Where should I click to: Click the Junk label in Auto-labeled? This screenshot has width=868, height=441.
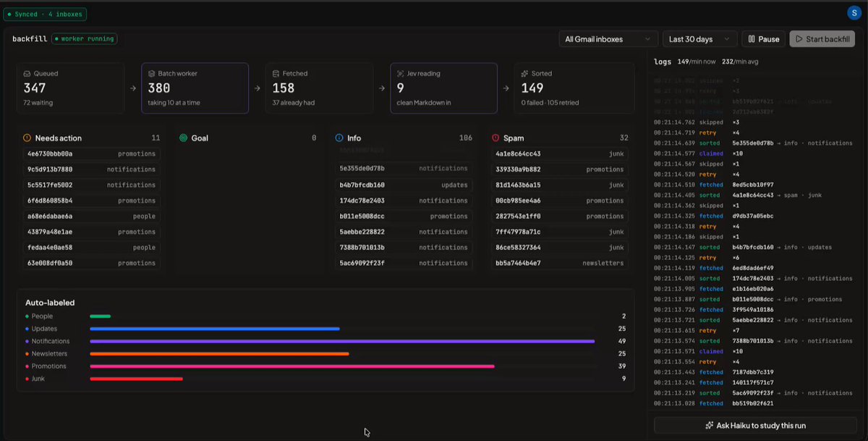[x=38, y=379]
